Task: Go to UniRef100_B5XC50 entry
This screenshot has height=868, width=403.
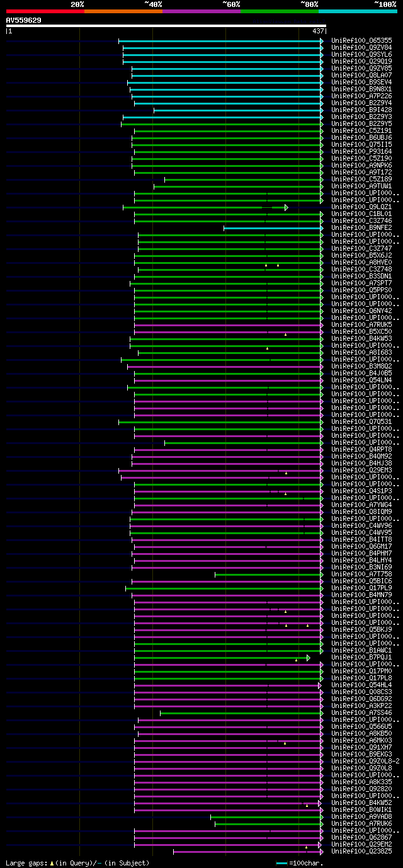Action: click(x=361, y=332)
